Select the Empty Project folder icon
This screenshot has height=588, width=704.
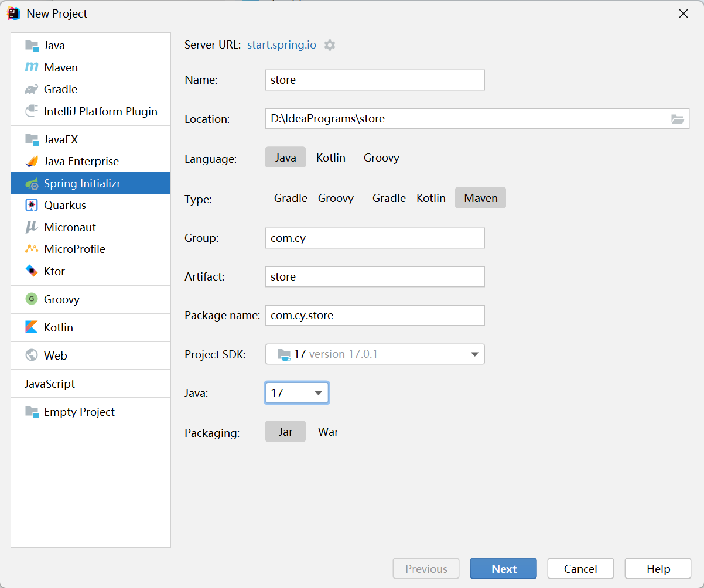click(x=32, y=412)
